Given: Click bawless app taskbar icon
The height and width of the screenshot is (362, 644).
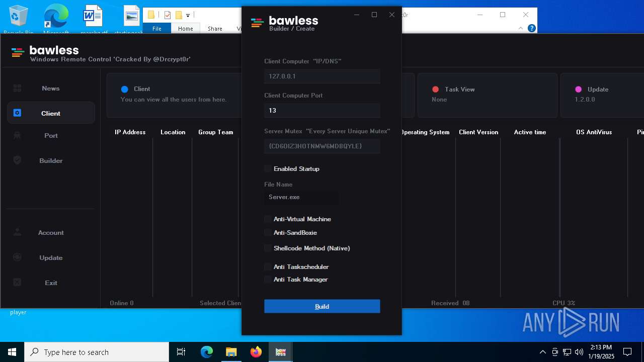Looking at the screenshot, I should pyautogui.click(x=281, y=352).
